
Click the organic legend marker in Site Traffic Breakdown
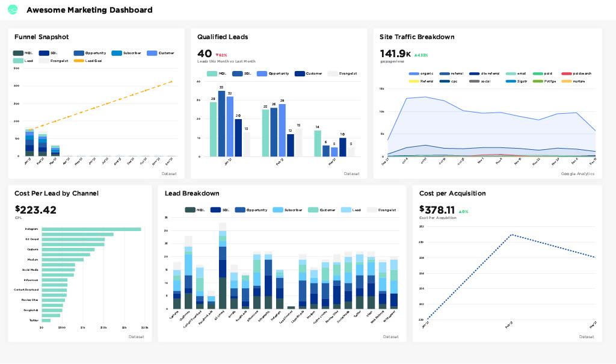pyautogui.click(x=413, y=73)
